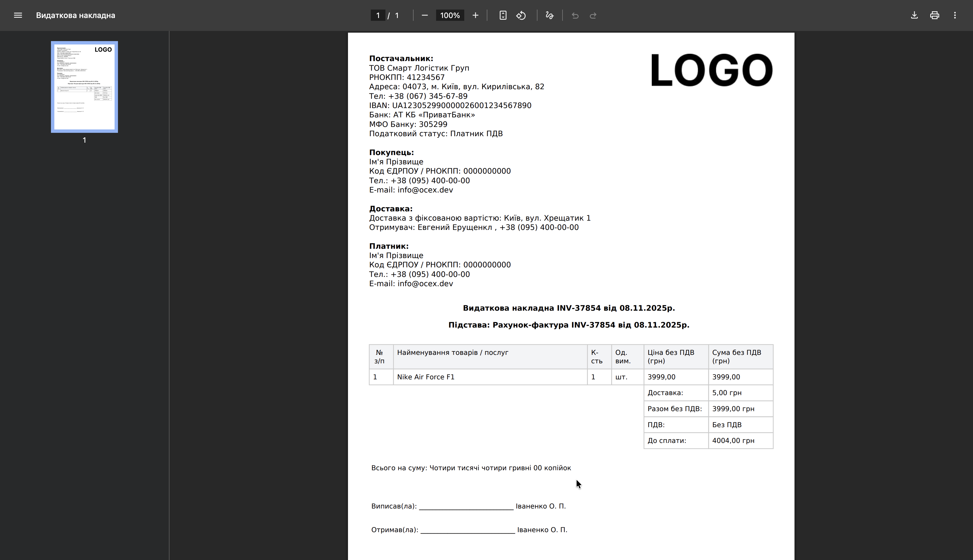Click the page number input field

[x=378, y=15]
